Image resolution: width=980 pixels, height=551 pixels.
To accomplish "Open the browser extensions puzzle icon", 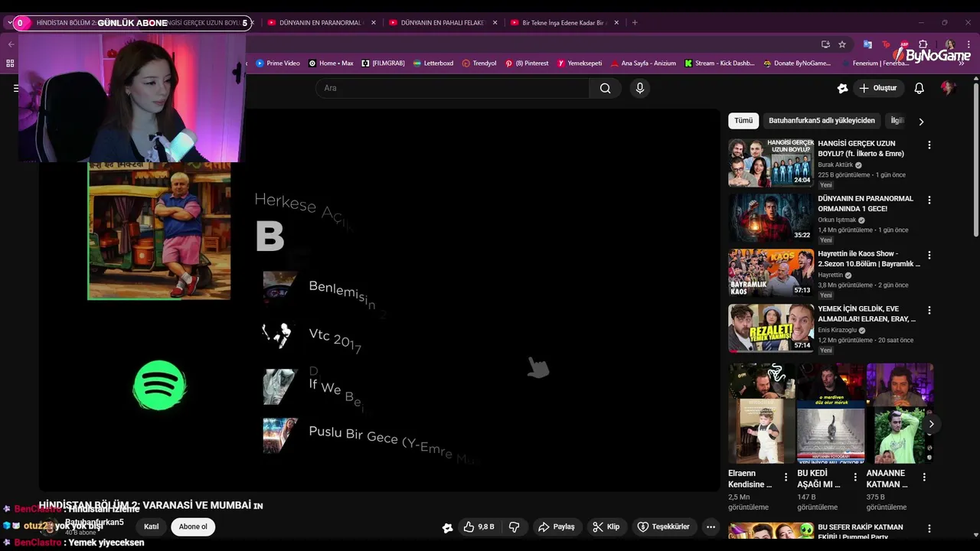I will tap(923, 44).
